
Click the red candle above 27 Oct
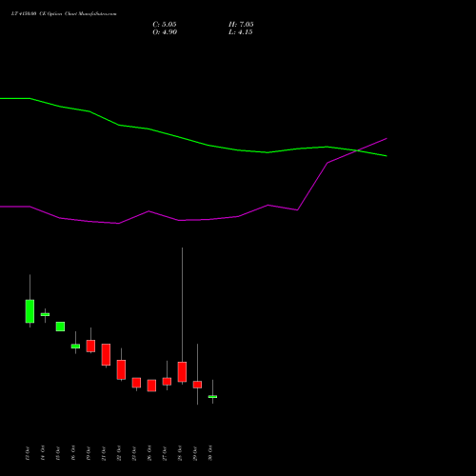click(167, 382)
